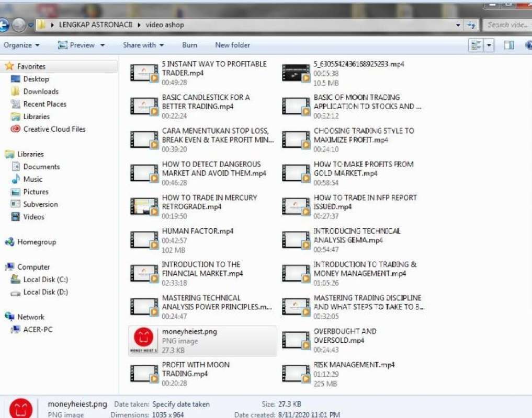Image resolution: width=532 pixels, height=418 pixels.
Task: Click the Help question mark icon
Action: click(528, 45)
